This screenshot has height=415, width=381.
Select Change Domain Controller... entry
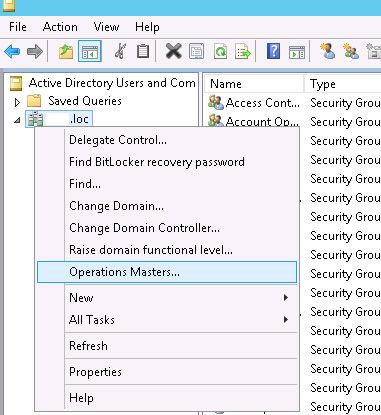tap(167, 228)
